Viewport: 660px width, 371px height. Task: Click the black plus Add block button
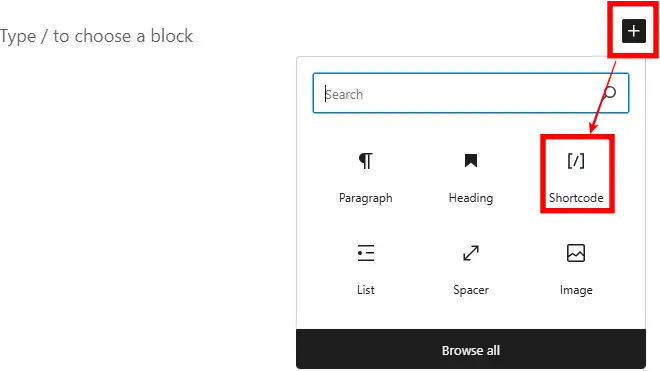coord(633,31)
